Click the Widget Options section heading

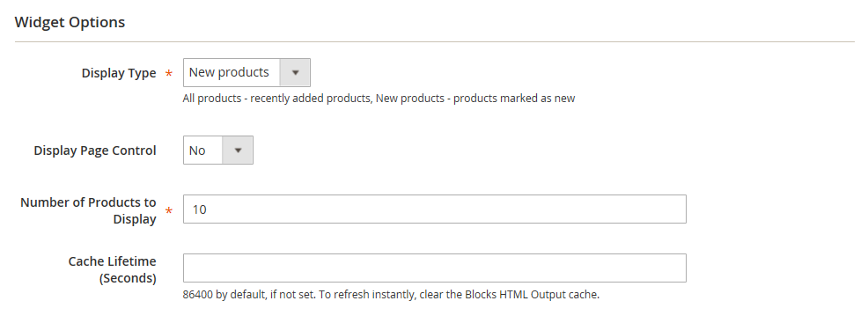pos(70,22)
